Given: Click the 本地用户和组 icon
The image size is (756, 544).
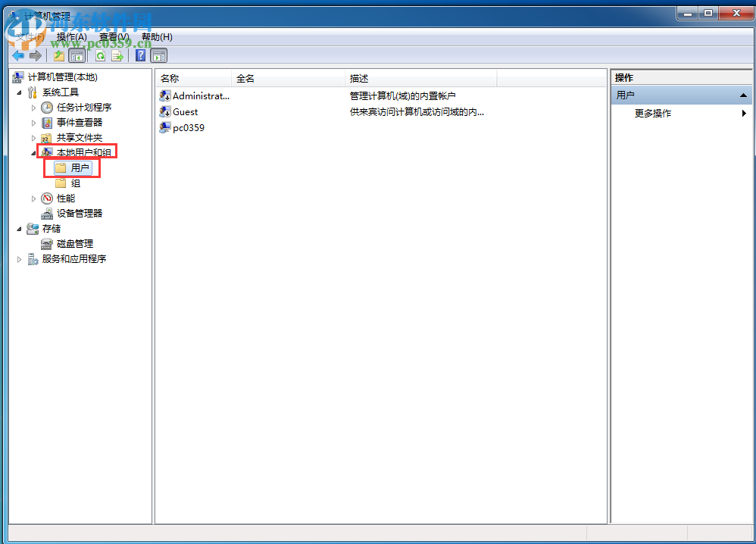Looking at the screenshot, I should [x=47, y=152].
